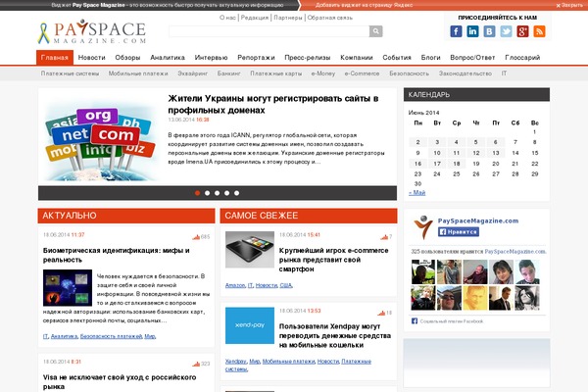Go to Платежные карты category
Image resolution: width=588 pixels, height=392 pixels.
pos(276,73)
